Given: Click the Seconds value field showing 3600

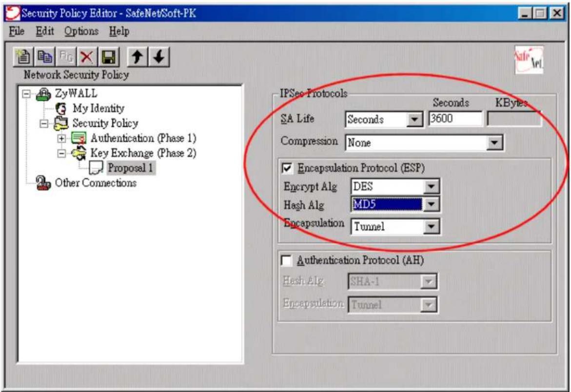Looking at the screenshot, I should pyautogui.click(x=455, y=119).
